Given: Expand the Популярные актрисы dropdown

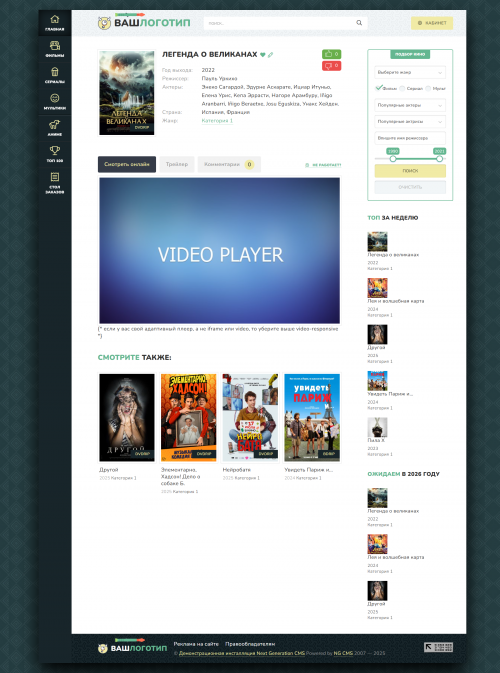Looking at the screenshot, I should coord(410,122).
